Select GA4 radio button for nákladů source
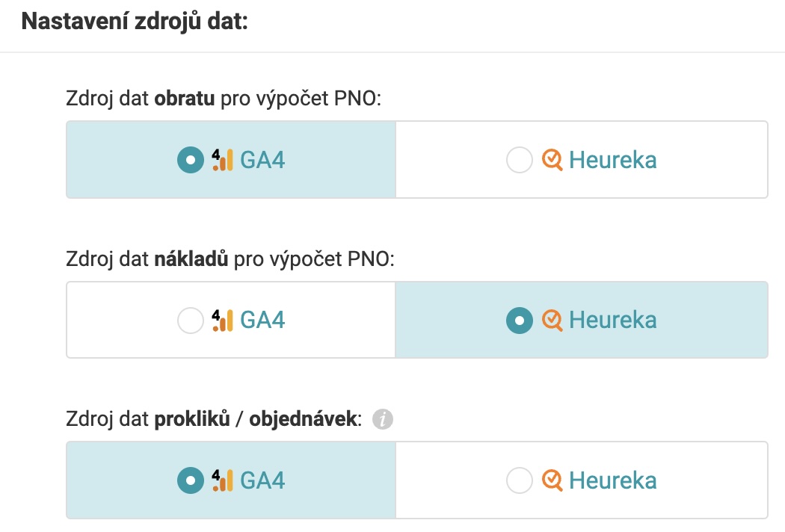 (190, 321)
